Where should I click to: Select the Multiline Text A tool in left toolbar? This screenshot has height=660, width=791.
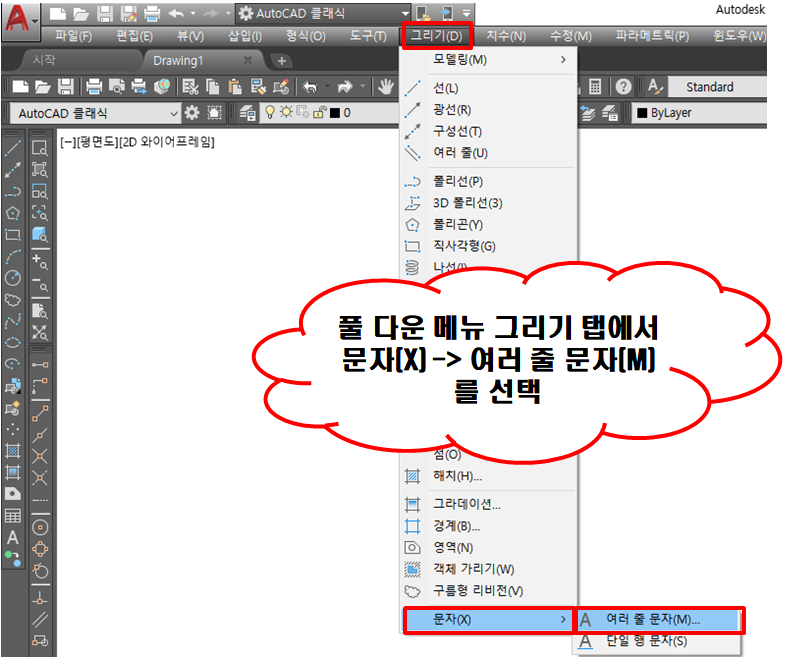[x=13, y=537]
